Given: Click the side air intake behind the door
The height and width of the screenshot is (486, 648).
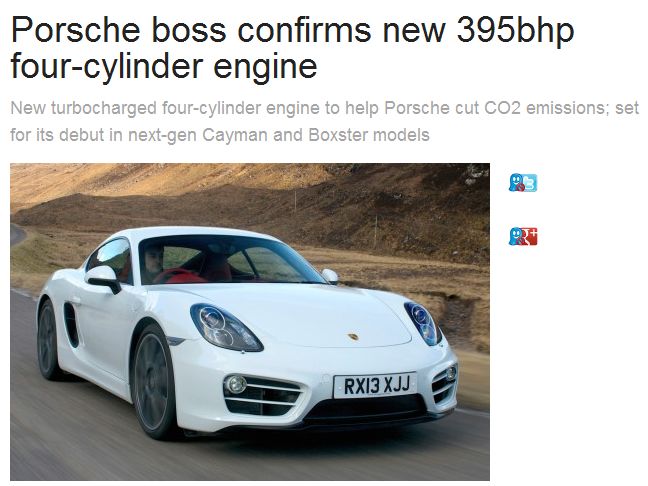Looking at the screenshot, I should pyautogui.click(x=71, y=325).
